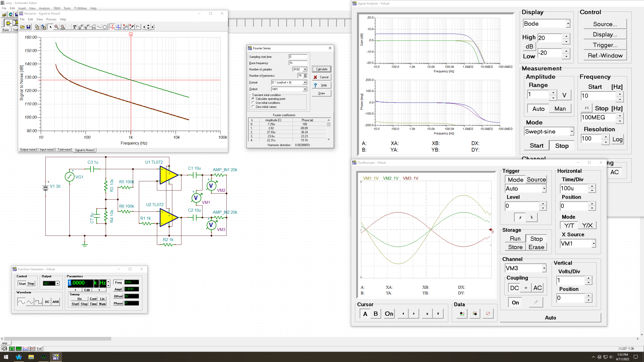Click Store in oscilloscope Storage
The image size is (644, 362).
point(515,247)
